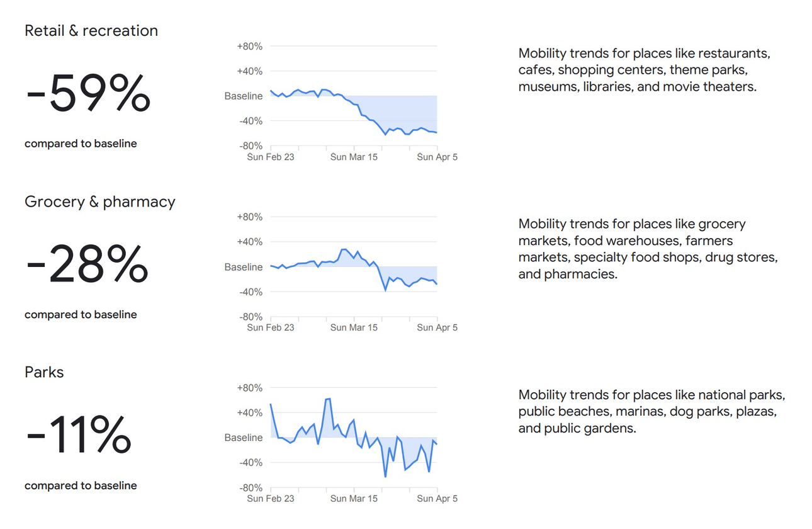The width and height of the screenshot is (812, 529).
Task: Click the Retail & recreation trend chart
Action: (353, 101)
